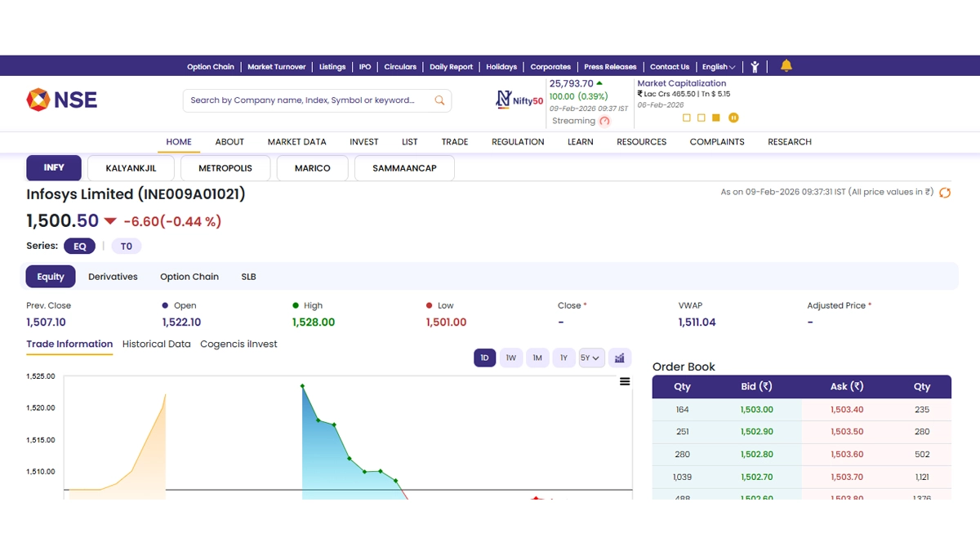The width and height of the screenshot is (980, 551).
Task: Open the chart hamburger menu
Action: [x=625, y=381]
